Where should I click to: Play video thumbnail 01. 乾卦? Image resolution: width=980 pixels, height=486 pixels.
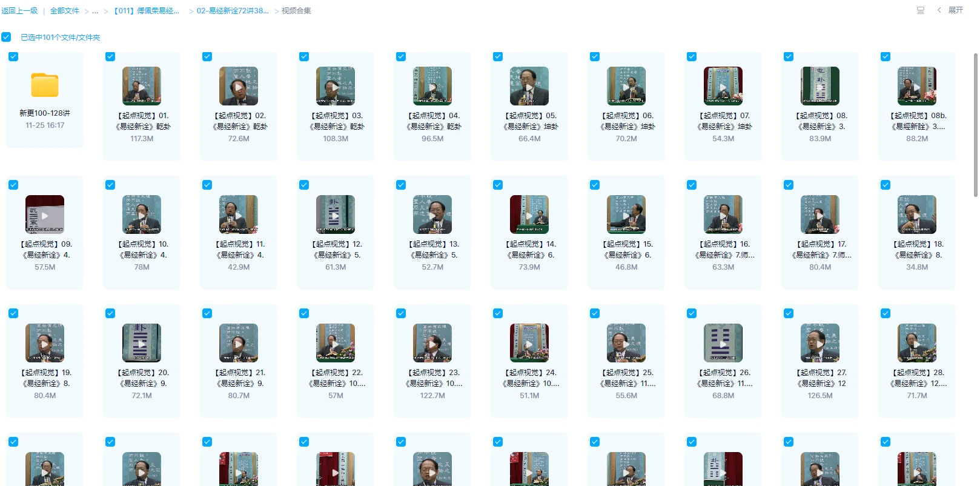click(142, 86)
